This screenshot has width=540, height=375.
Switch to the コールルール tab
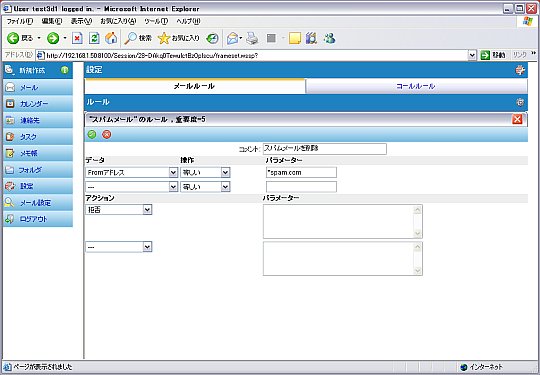click(x=416, y=86)
